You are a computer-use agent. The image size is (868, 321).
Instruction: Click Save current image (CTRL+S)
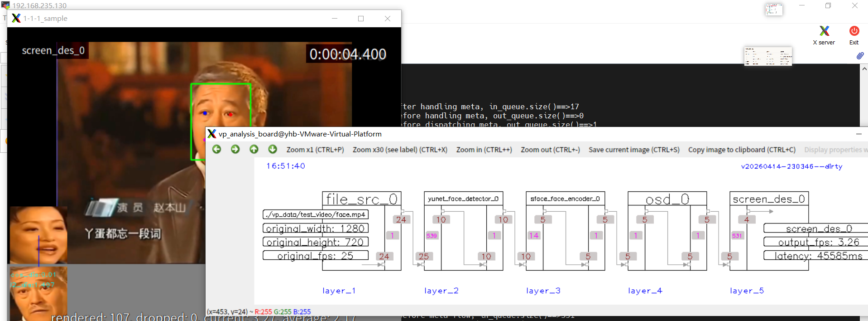pos(634,150)
